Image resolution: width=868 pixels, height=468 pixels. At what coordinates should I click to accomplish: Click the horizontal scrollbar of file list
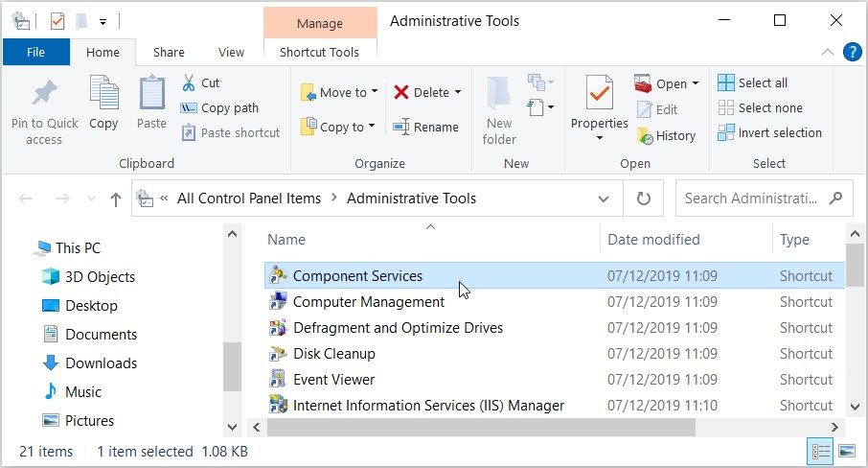(x=481, y=427)
